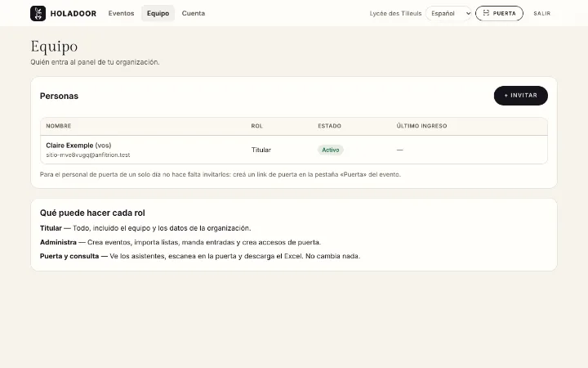Click the Titular role cell
This screenshot has height=368, width=588.
coord(261,150)
